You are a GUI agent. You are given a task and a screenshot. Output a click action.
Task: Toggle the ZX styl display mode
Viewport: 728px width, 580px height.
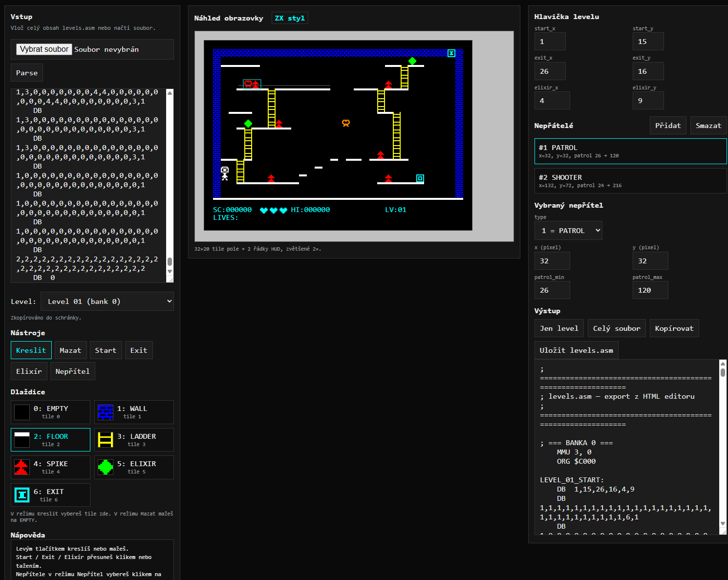click(x=290, y=18)
